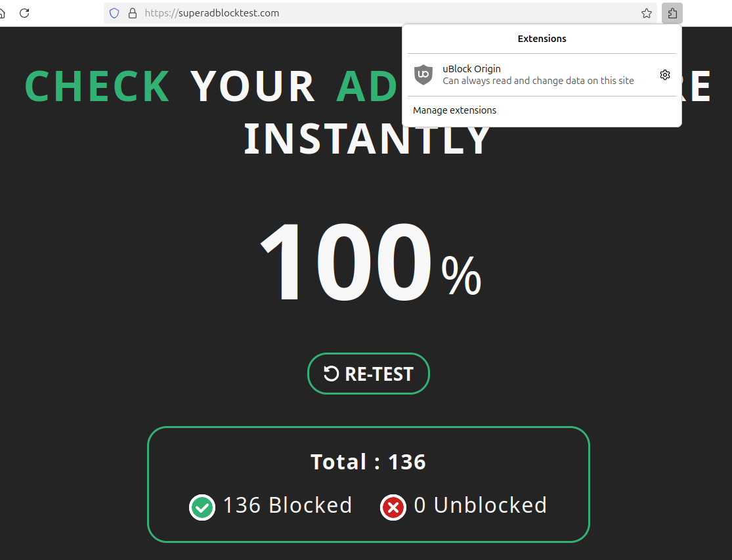
Task: Click the Total : 136 text
Action: (368, 462)
